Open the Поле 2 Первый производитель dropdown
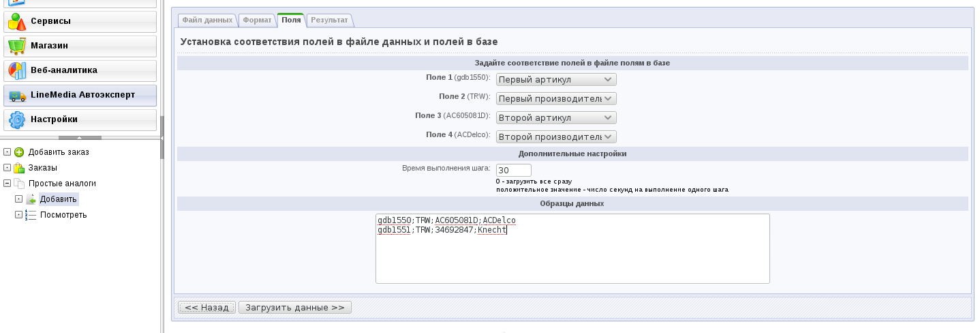Viewport: 980px width, 333px height. pyautogui.click(x=555, y=99)
